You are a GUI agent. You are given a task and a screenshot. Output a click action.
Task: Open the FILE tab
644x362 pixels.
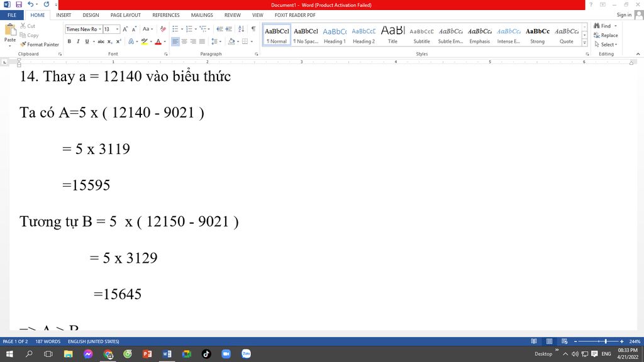click(12, 15)
